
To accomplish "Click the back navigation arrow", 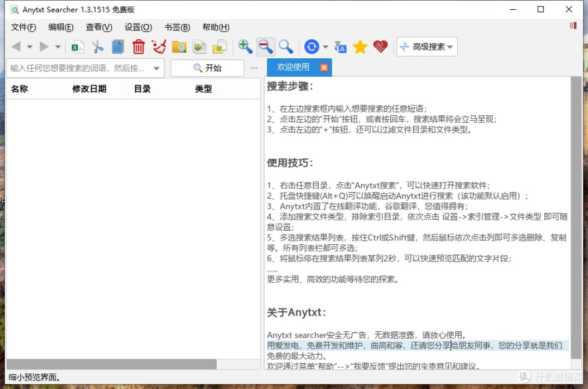I will click(16, 47).
